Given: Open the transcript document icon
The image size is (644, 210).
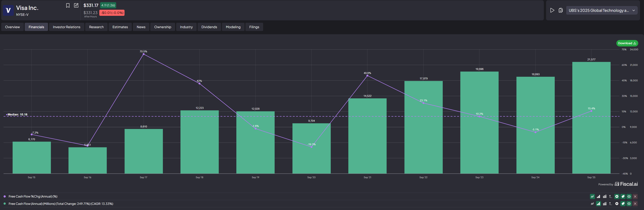Looking at the screenshot, I should click(561, 10).
